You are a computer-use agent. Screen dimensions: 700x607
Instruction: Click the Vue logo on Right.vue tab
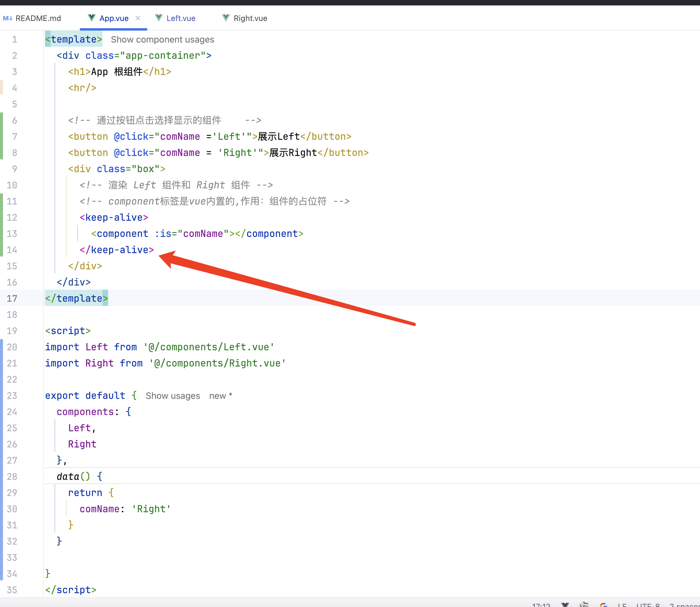coord(226,18)
